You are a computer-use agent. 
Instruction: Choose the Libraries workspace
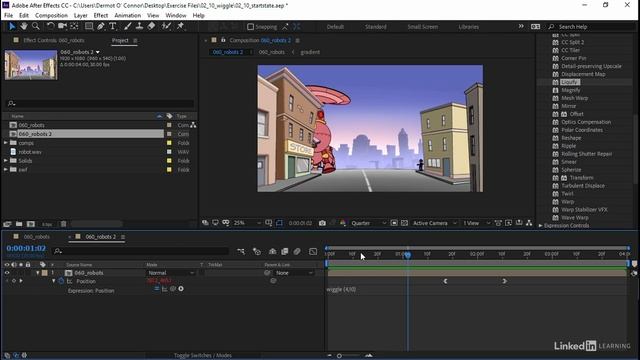[x=468, y=27]
